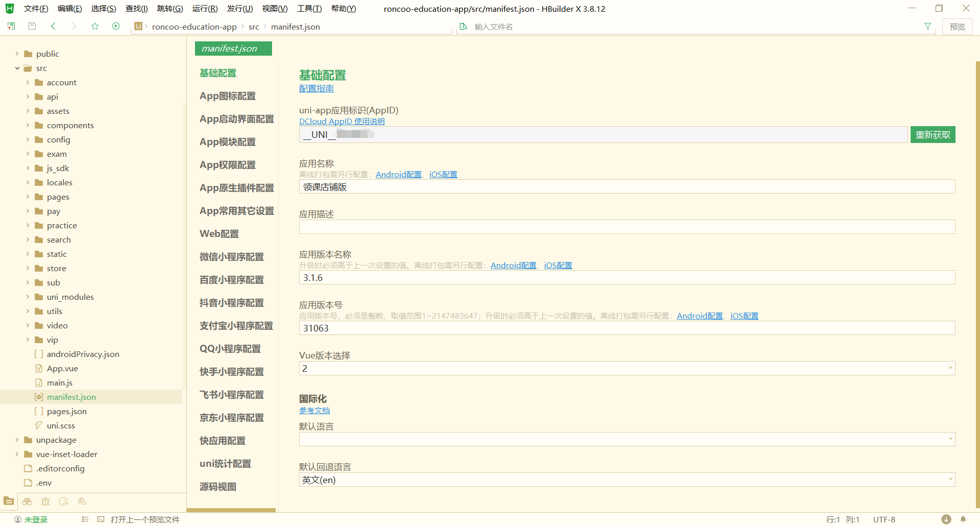Collapse the src folder
The width and height of the screenshot is (980, 526).
click(x=17, y=68)
